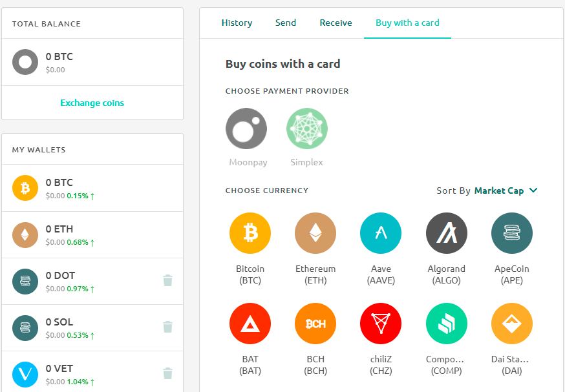This screenshot has width=565, height=392.
Task: Click the total balance 0 BTC text
Action: tap(59, 57)
